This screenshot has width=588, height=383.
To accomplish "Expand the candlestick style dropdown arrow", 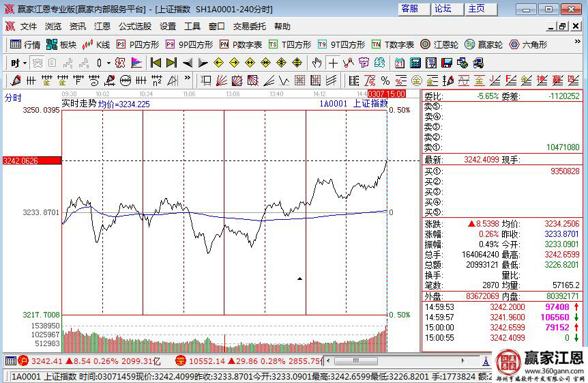I will click(x=108, y=63).
